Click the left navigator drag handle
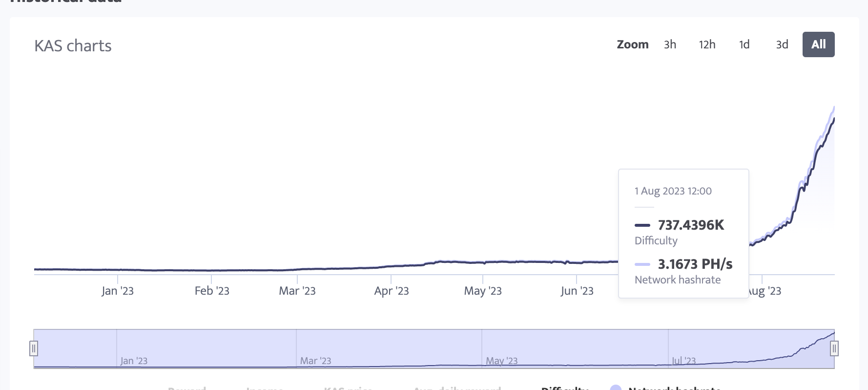Viewport: 868px width, 390px height. [x=34, y=348]
